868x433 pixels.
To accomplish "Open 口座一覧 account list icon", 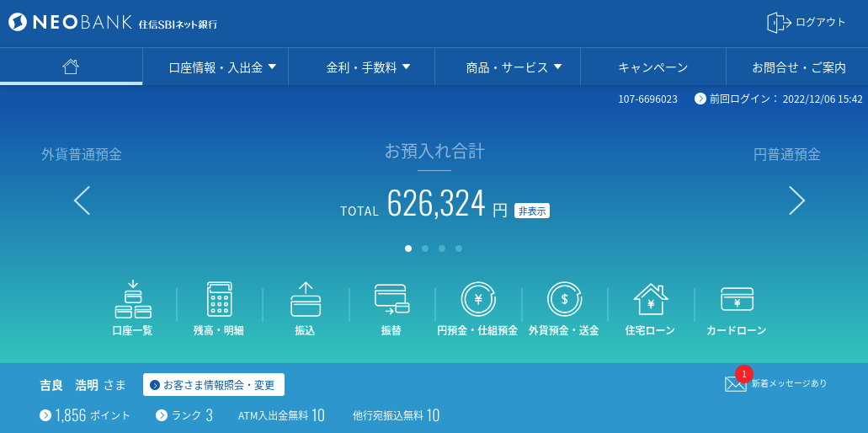I will coord(133,300).
